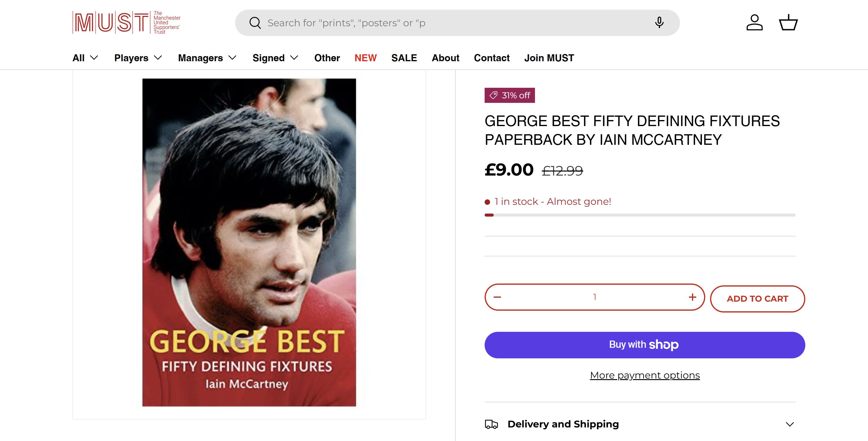
Task: Expand the All menu dropdown
Action: (x=85, y=58)
